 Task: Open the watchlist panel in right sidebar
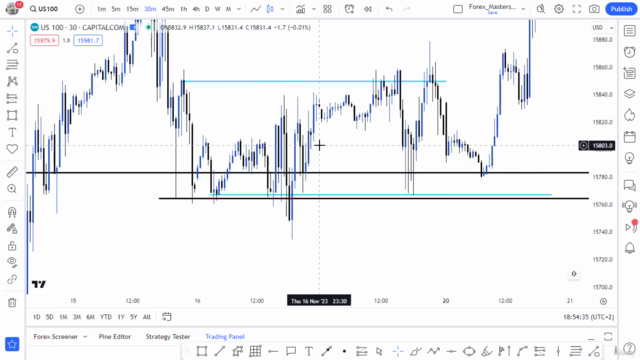pyautogui.click(x=629, y=31)
